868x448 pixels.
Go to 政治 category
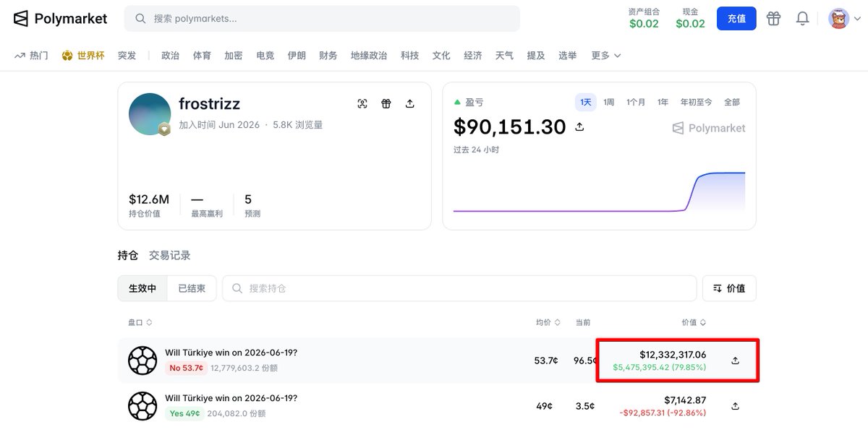coord(170,56)
